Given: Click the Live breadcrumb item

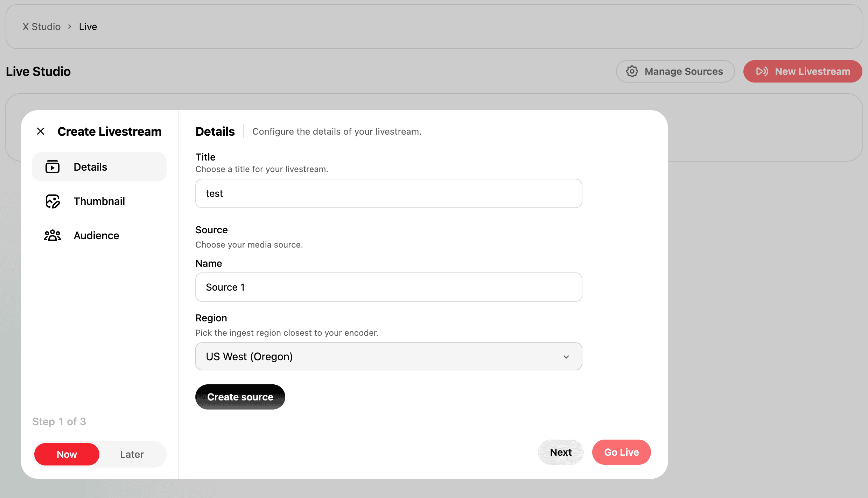Looking at the screenshot, I should pos(88,27).
